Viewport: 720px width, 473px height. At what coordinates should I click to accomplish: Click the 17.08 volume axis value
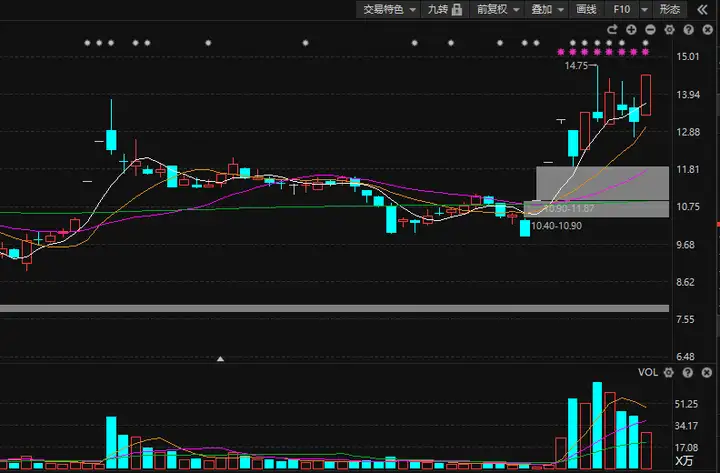[686, 447]
